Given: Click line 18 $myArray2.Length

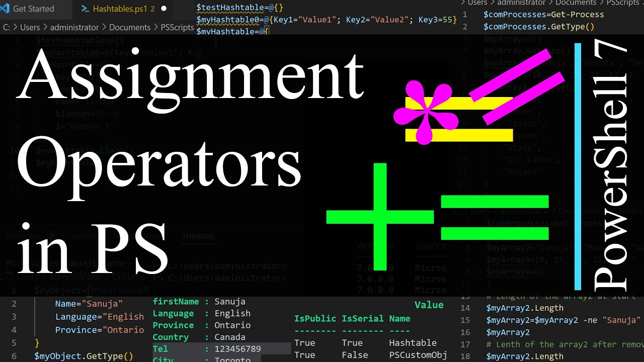Looking at the screenshot, I should point(525,356).
